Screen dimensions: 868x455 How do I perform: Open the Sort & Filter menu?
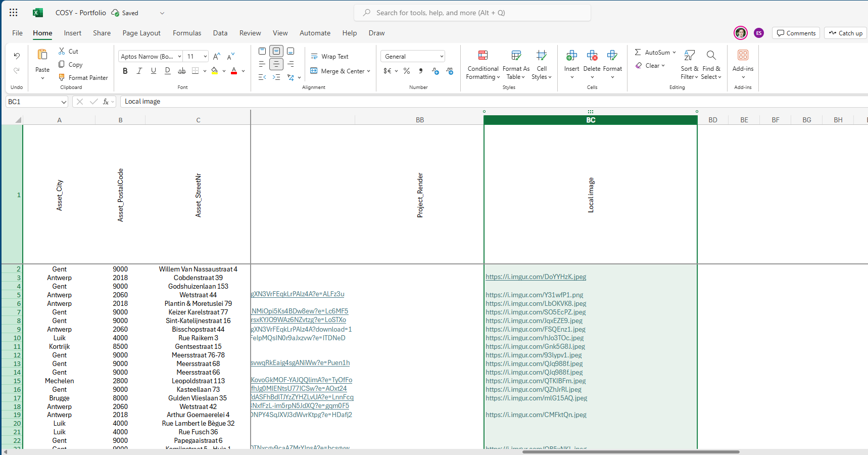[x=690, y=65]
